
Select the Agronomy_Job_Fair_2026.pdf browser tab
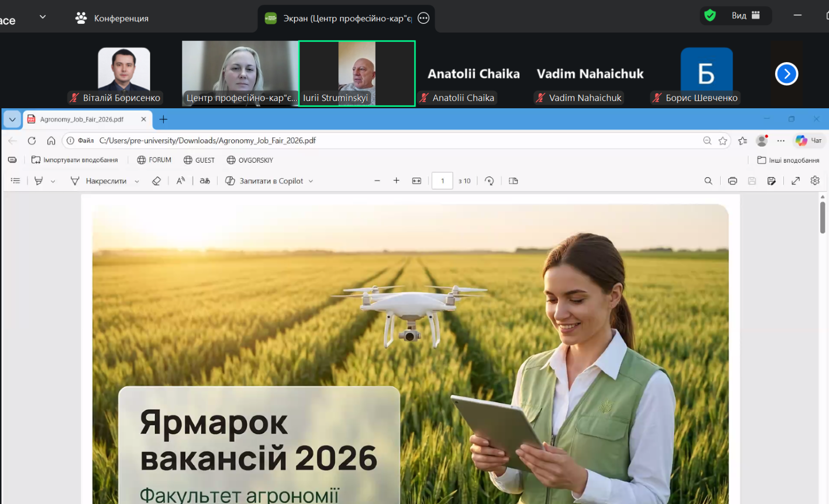coord(82,119)
